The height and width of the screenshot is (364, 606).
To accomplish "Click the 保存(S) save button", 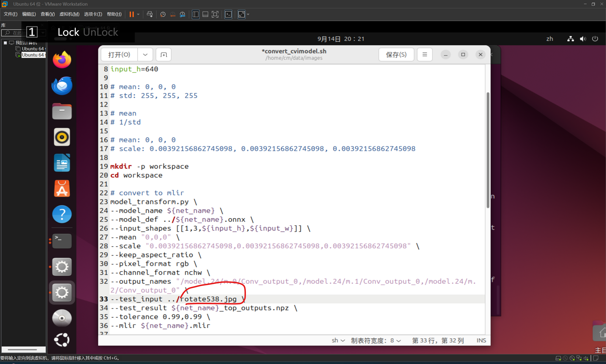I will tap(396, 54).
